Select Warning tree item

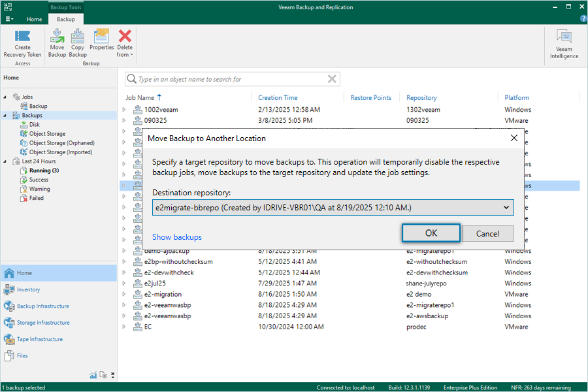pos(39,189)
